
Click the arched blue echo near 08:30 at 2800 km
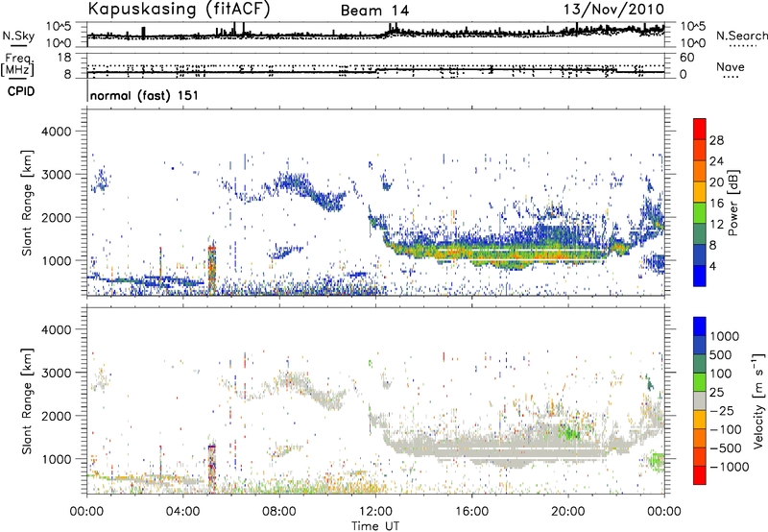tap(293, 182)
